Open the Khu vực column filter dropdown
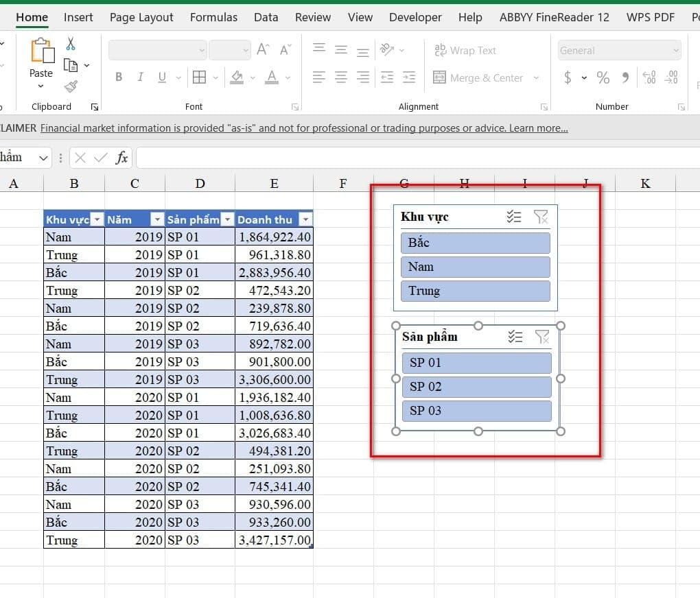 coord(97,219)
